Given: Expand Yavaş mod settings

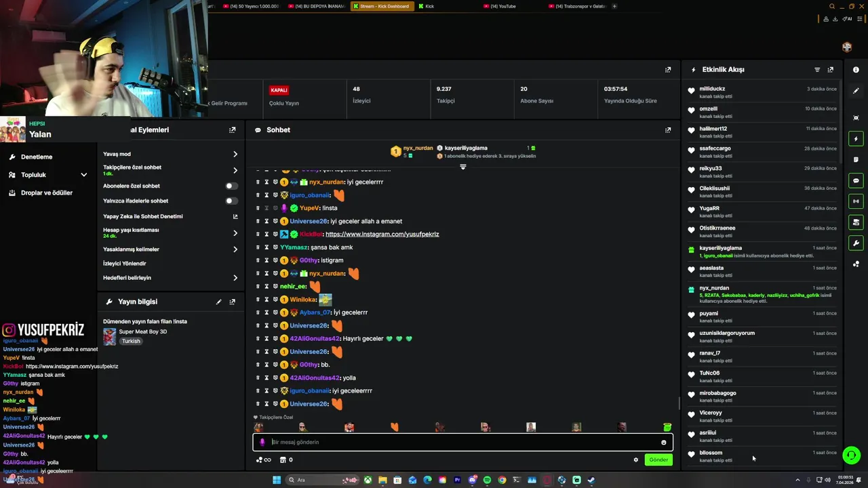Looking at the screenshot, I should click(235, 155).
